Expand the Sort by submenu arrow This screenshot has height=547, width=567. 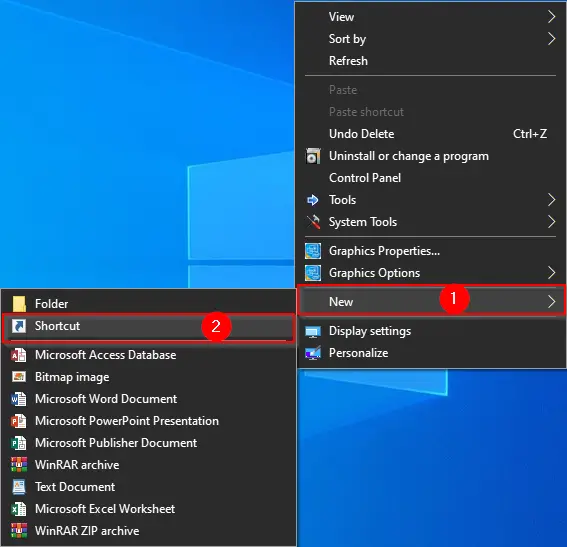(551, 39)
